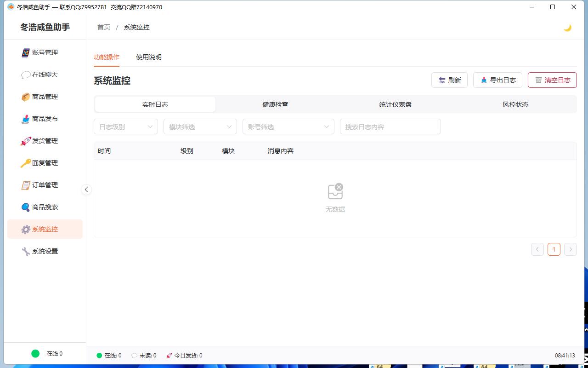Click the 刷新 button

449,80
